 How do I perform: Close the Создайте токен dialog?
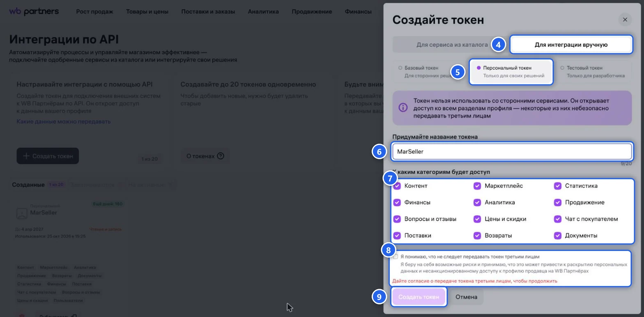pos(625,19)
